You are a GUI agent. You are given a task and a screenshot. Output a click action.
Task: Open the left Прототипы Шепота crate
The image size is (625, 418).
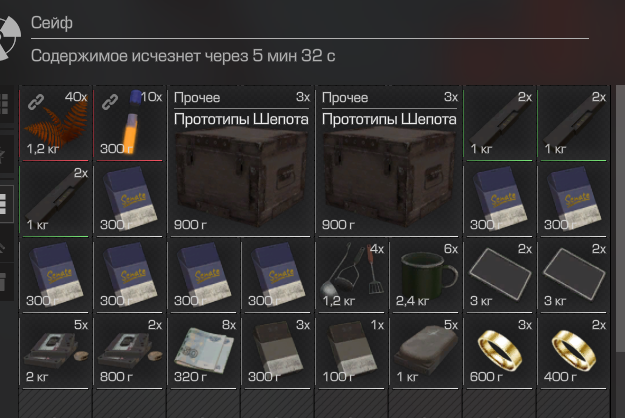[241, 161]
